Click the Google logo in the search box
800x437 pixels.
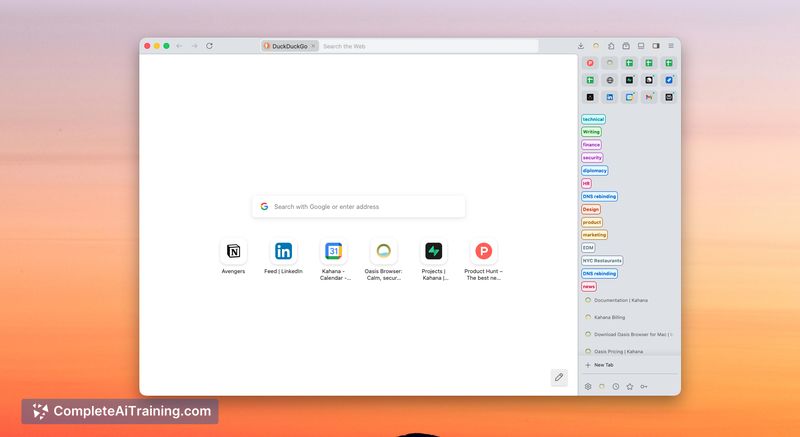[x=264, y=207]
